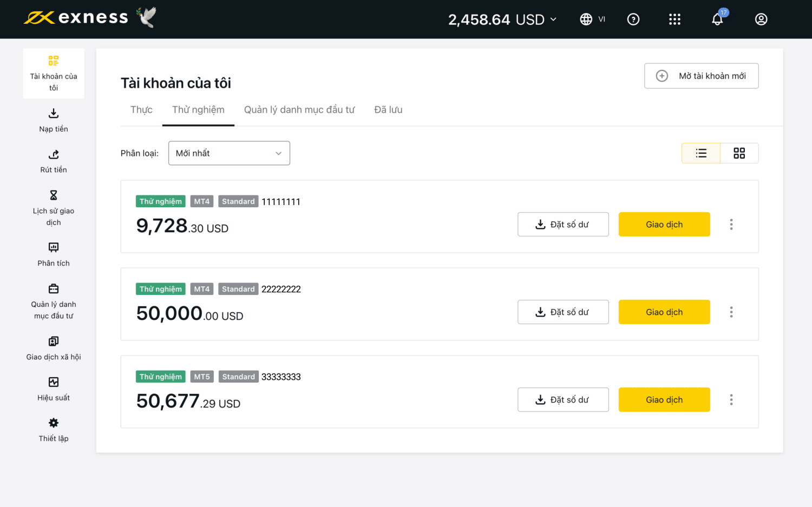This screenshot has width=812, height=507.
Task: Click Giao dịch for account 11111111
Action: (x=664, y=225)
